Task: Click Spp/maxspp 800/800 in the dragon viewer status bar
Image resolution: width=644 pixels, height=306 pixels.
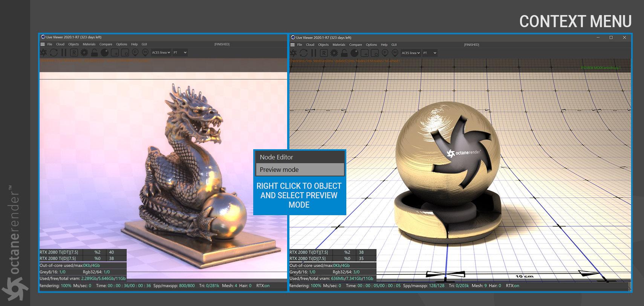Action: tap(174, 286)
